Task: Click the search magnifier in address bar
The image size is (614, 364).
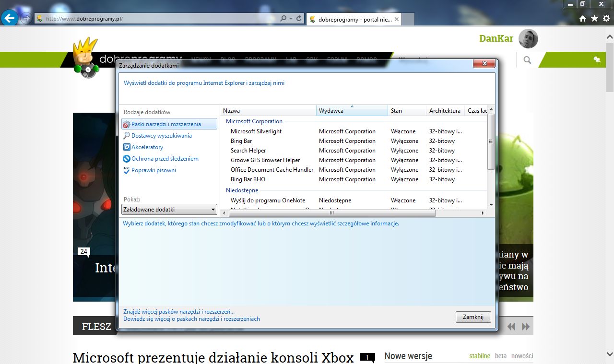Action: click(x=284, y=19)
